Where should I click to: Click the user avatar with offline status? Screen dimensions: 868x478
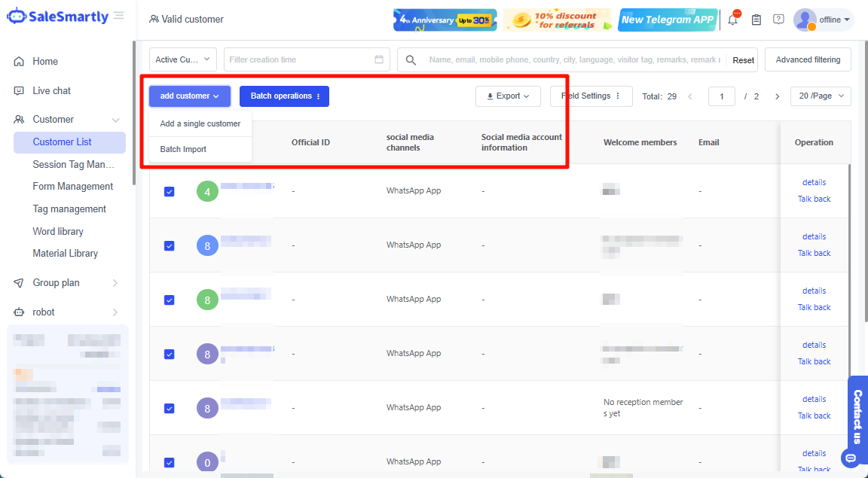pyautogui.click(x=805, y=20)
